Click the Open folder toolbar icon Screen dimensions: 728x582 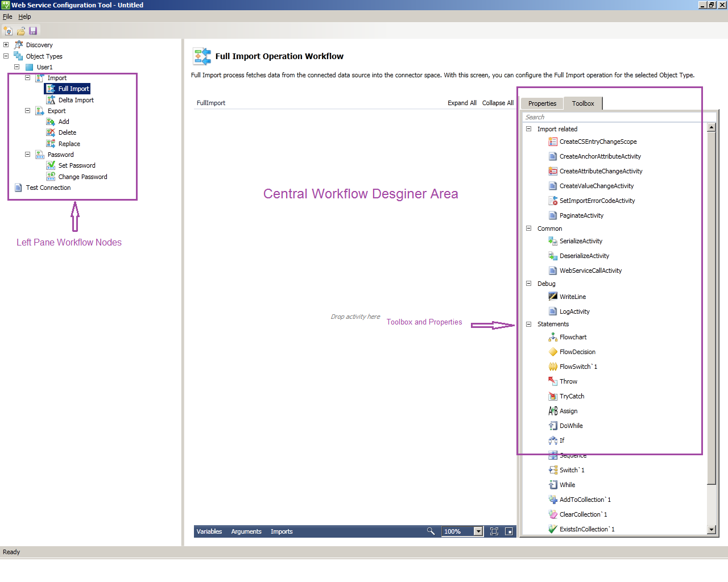coord(20,30)
